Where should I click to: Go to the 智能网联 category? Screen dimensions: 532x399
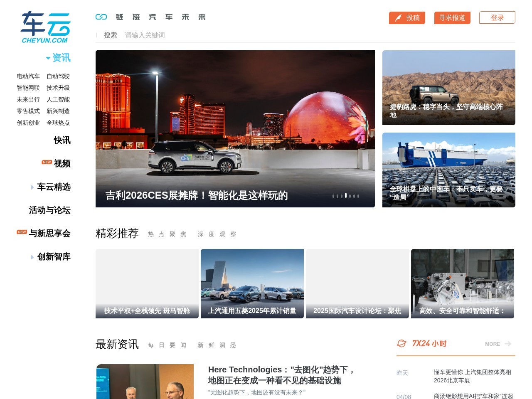pyautogui.click(x=28, y=88)
